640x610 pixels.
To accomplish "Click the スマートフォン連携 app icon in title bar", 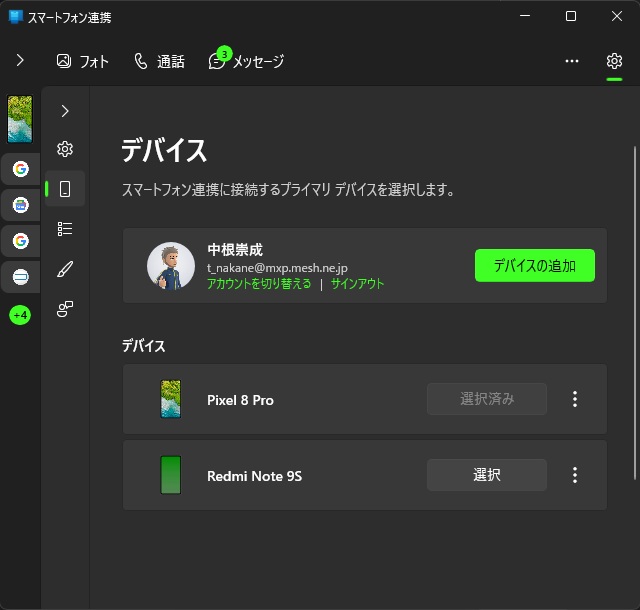I will pos(16,17).
